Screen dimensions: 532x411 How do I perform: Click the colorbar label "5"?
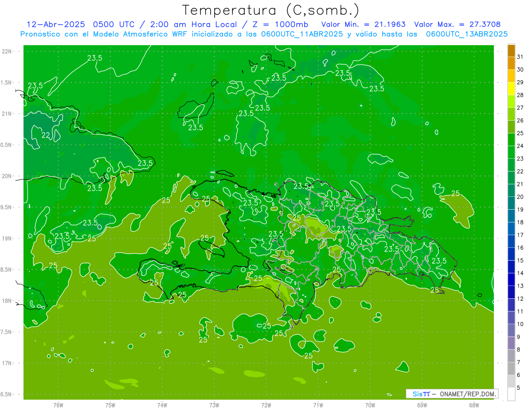pos(519,388)
